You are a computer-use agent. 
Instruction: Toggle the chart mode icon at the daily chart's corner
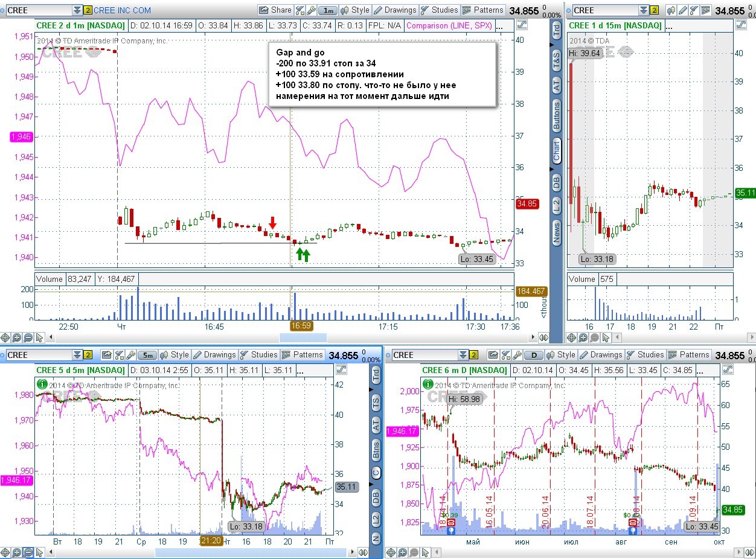pos(726,369)
